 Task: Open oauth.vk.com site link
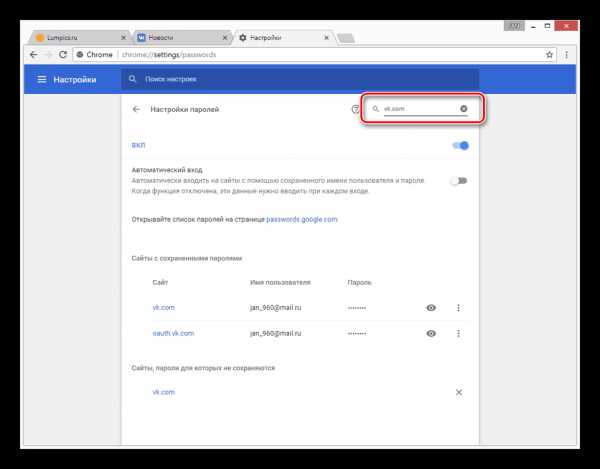[x=173, y=333]
